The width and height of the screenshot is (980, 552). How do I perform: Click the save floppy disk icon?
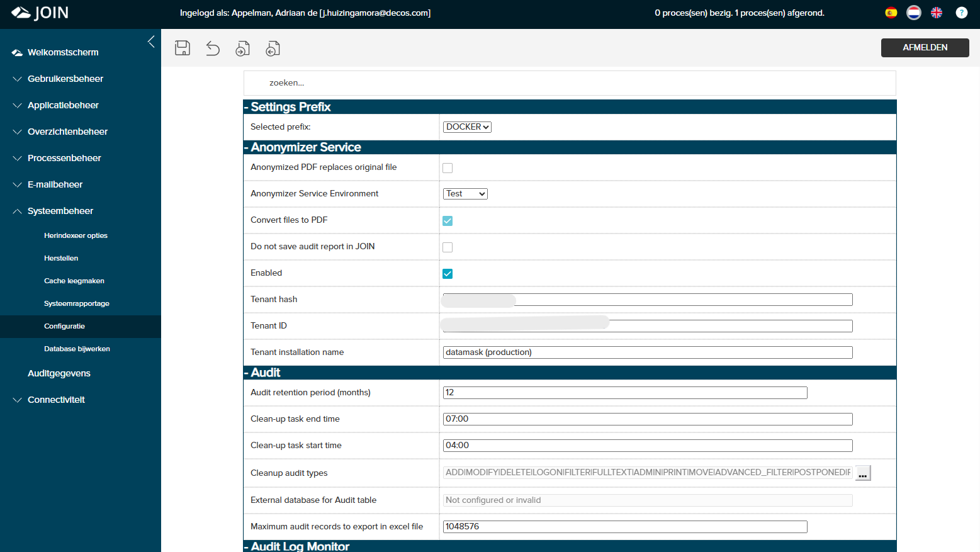183,48
